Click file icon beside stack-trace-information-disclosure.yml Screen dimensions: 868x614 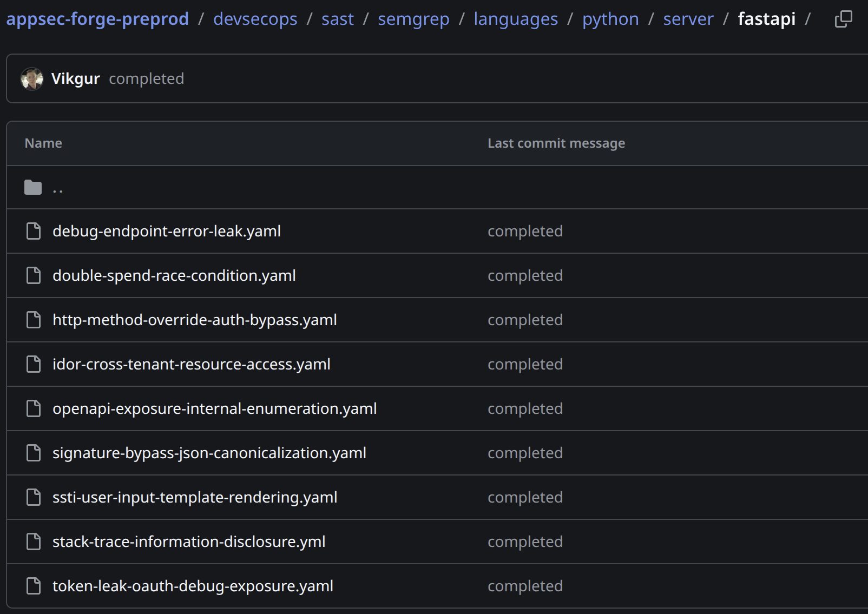coord(34,542)
